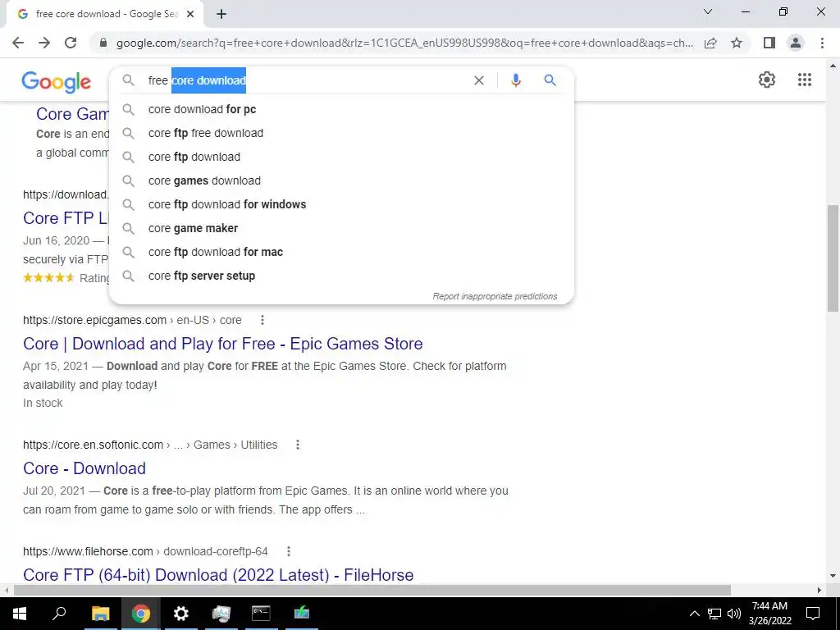Click the horizontal scrollbar thumb
The width and height of the screenshot is (840, 630).
(372, 591)
